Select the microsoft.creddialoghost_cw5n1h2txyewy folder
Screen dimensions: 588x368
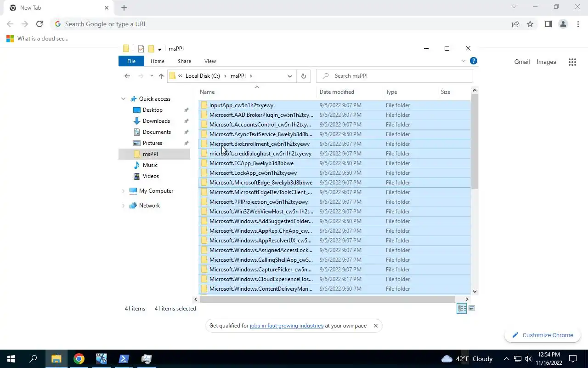[334, 154]
